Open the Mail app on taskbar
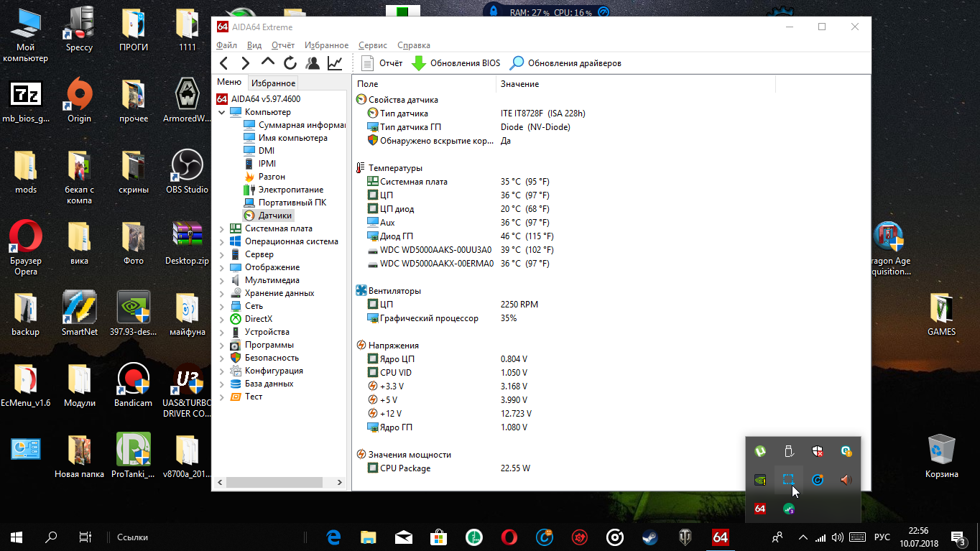The height and width of the screenshot is (551, 980). [404, 537]
